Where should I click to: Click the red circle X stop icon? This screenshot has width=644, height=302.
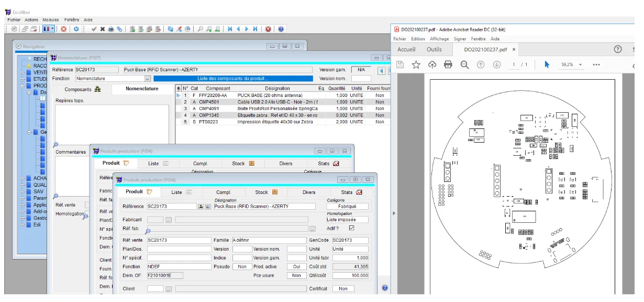[x=268, y=29]
